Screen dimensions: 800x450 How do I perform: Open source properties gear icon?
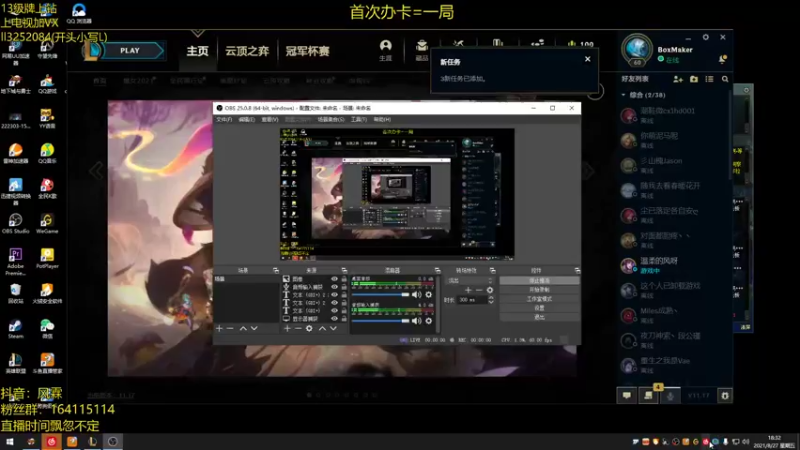(x=309, y=329)
